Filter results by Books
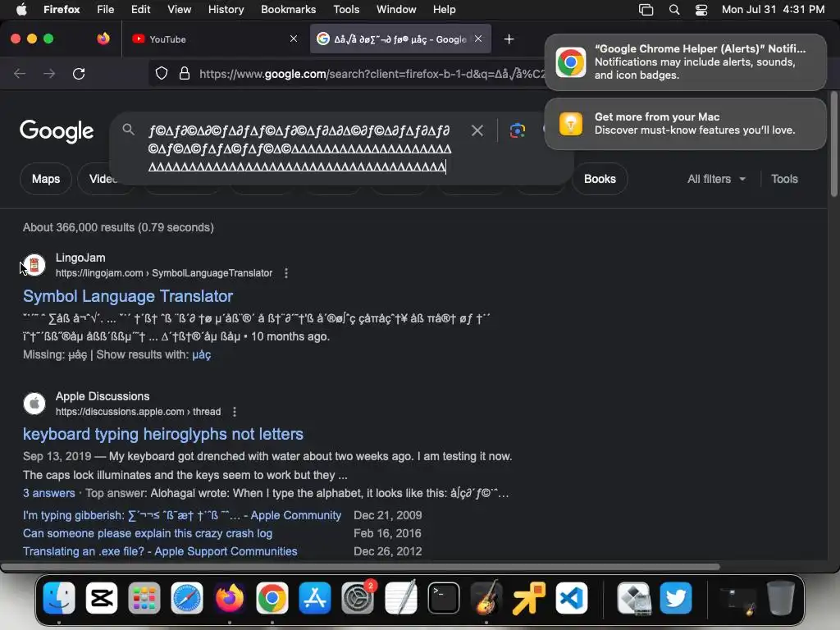The width and height of the screenshot is (840, 630). click(x=600, y=179)
